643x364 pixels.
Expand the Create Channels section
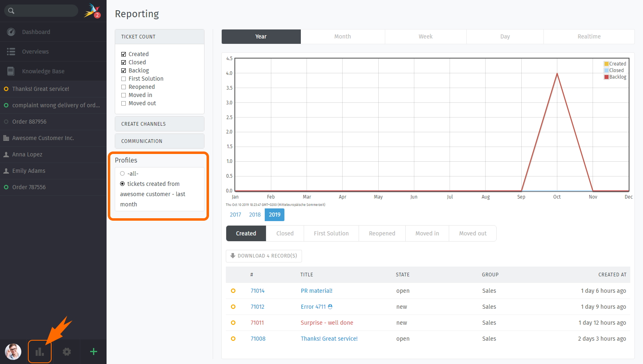pyautogui.click(x=159, y=124)
